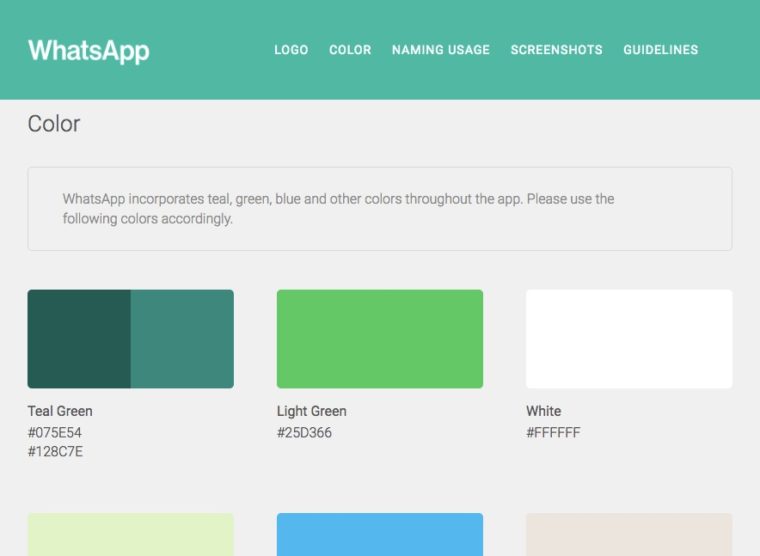Select the White color swatch

pyautogui.click(x=629, y=339)
